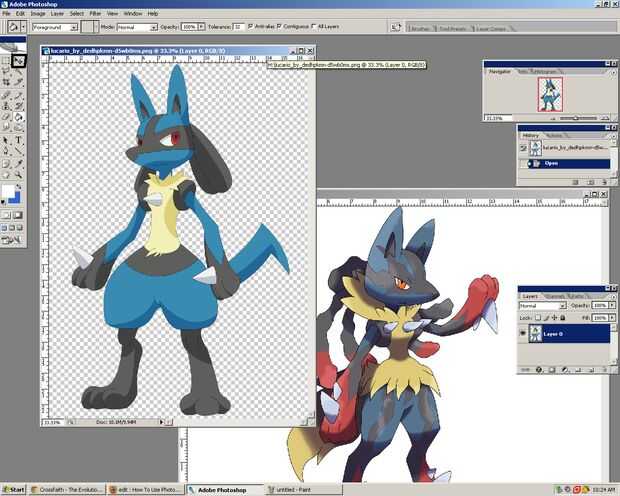The image size is (620, 496).
Task: Open the Edit menu
Action: tap(20, 13)
